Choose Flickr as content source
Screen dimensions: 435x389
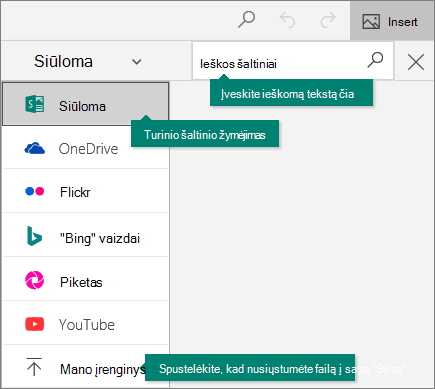(x=86, y=191)
